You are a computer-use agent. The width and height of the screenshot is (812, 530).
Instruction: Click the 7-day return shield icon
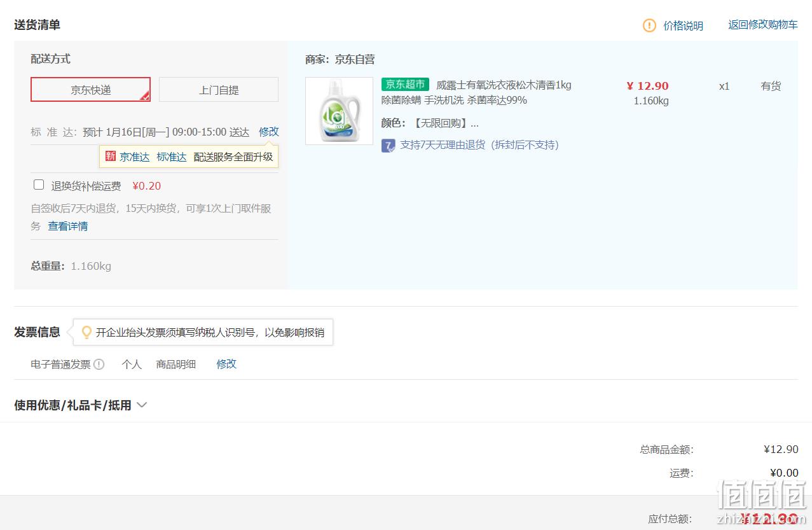pos(389,146)
